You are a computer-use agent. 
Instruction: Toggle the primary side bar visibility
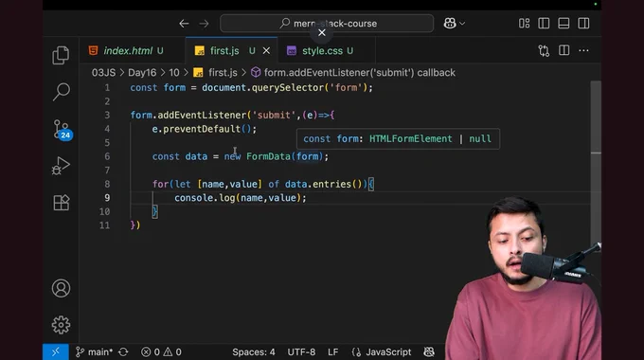pyautogui.click(x=544, y=24)
